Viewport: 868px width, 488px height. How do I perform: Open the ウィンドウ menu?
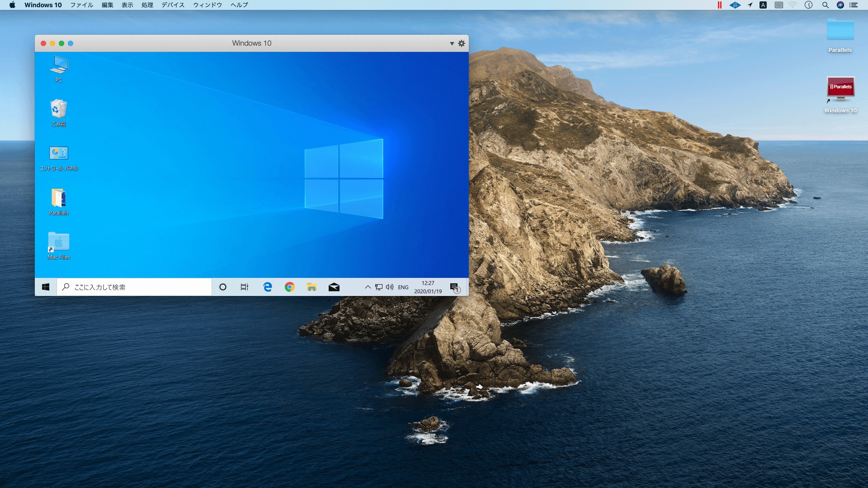[208, 5]
